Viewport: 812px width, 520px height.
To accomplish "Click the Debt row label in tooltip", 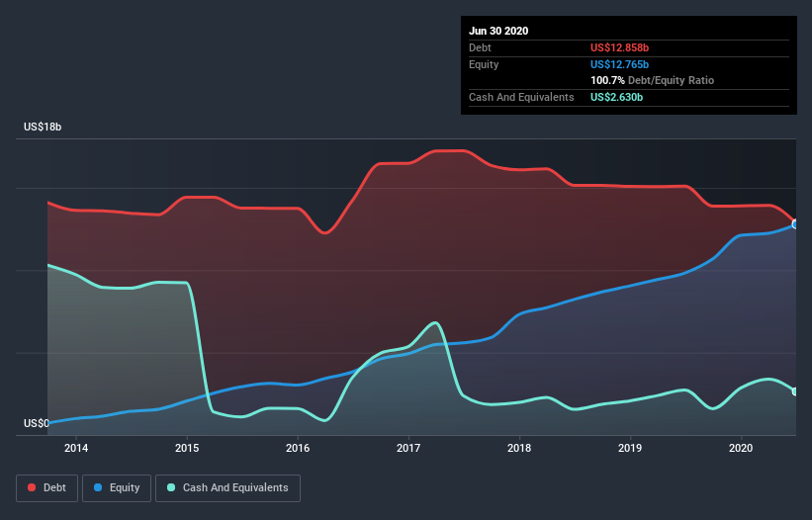I will 480,47.
